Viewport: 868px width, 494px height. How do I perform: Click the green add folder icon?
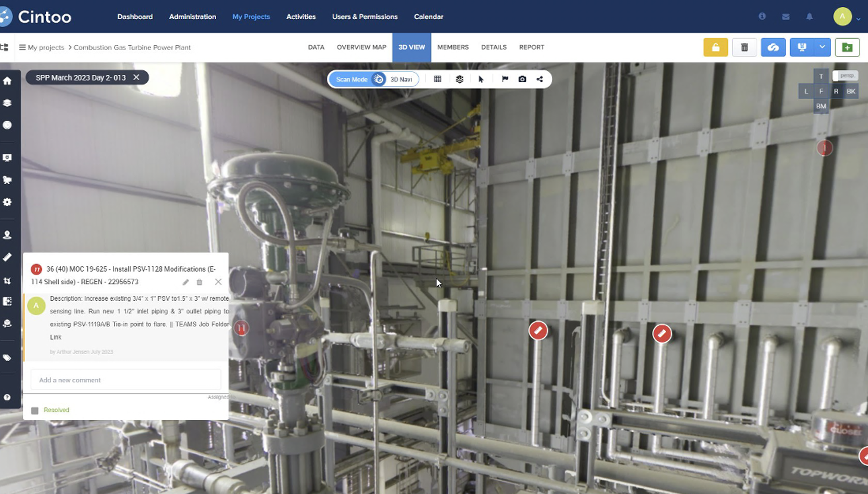tap(847, 48)
